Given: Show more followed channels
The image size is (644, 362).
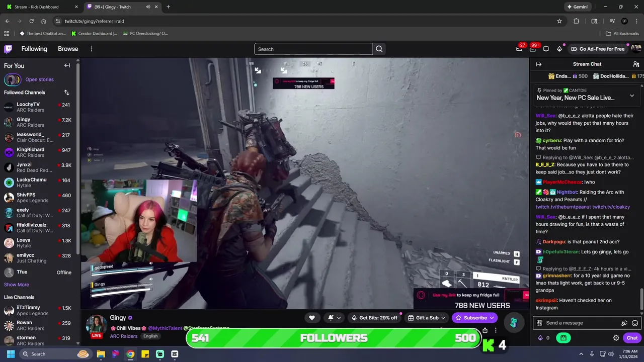Looking at the screenshot, I should point(17,285).
